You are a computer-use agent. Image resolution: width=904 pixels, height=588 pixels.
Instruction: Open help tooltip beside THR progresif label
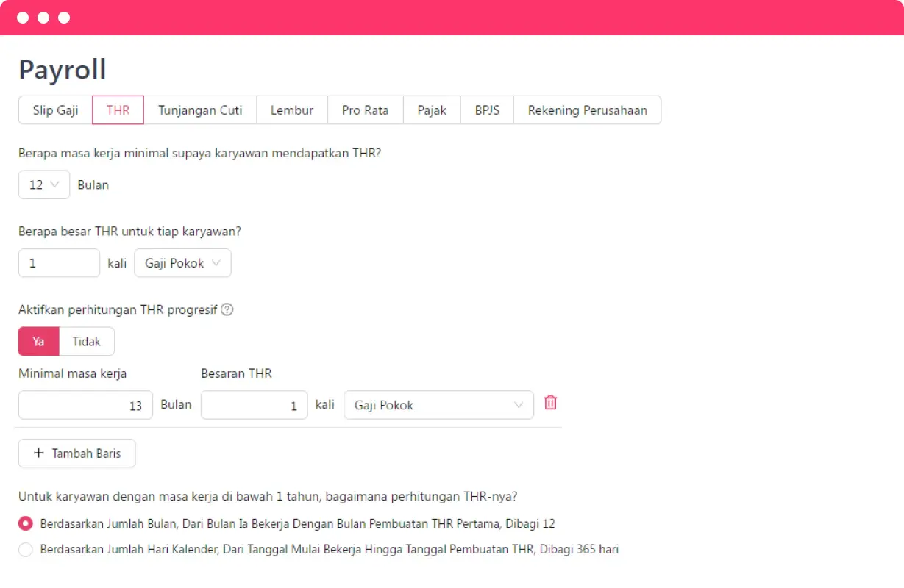point(227,309)
